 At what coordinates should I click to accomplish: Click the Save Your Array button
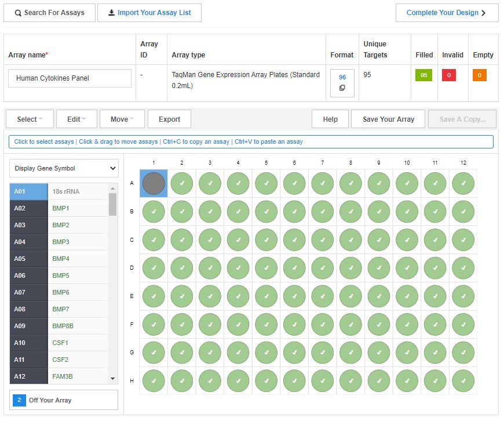pyautogui.click(x=388, y=119)
